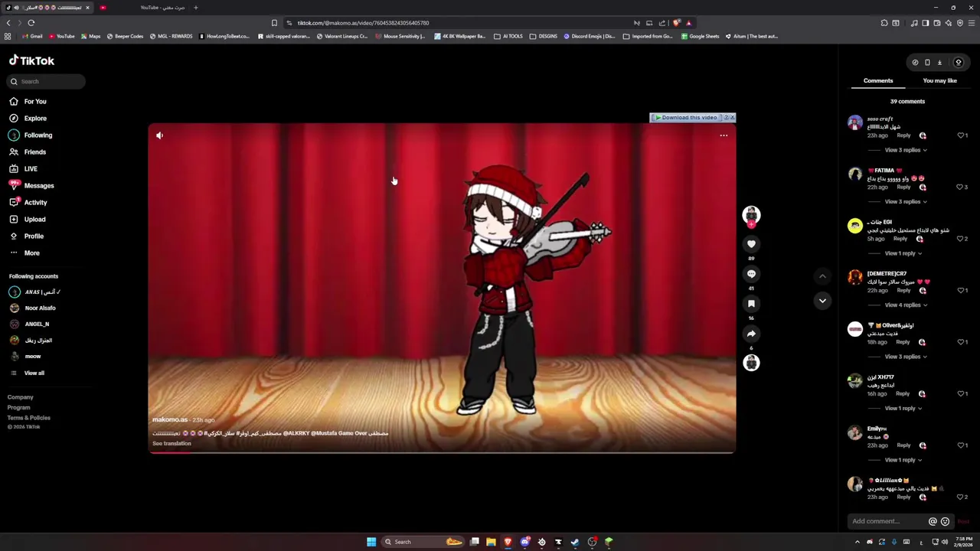Viewport: 980px width, 551px height.
Task: Like the video with the heart icon
Action: [x=751, y=244]
